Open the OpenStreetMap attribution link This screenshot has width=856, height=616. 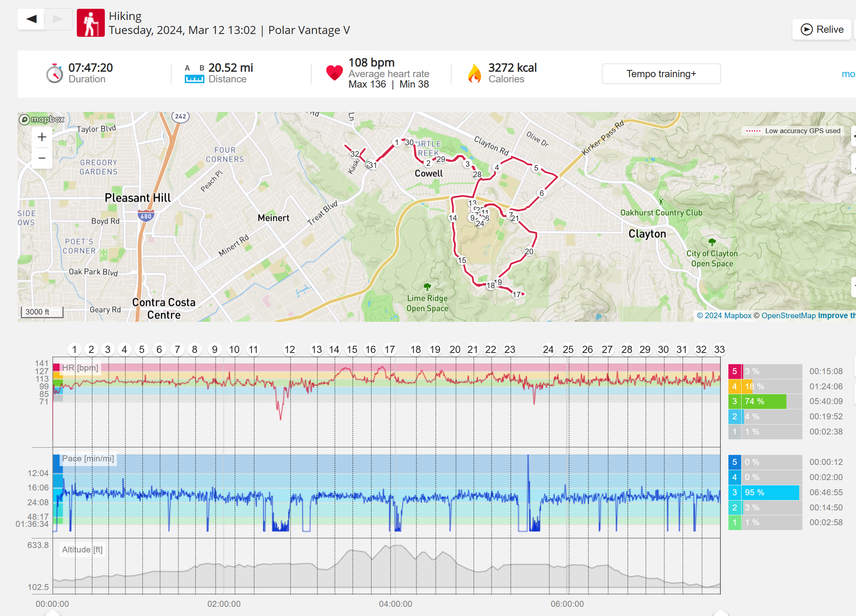(x=788, y=316)
